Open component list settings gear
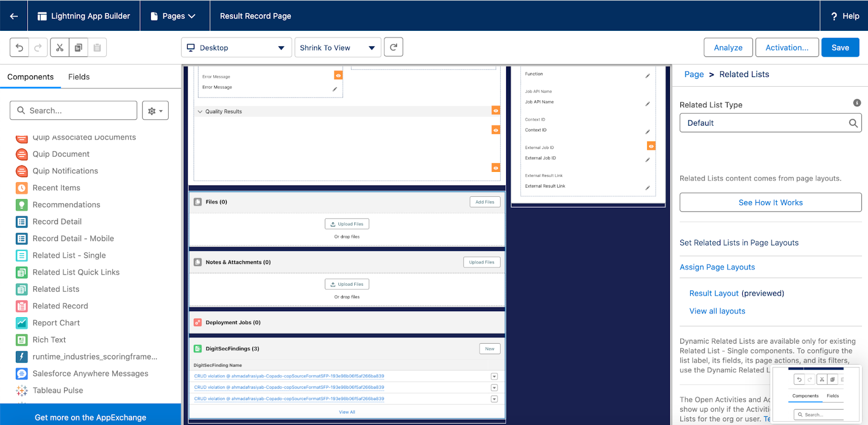The width and height of the screenshot is (868, 425). (155, 111)
